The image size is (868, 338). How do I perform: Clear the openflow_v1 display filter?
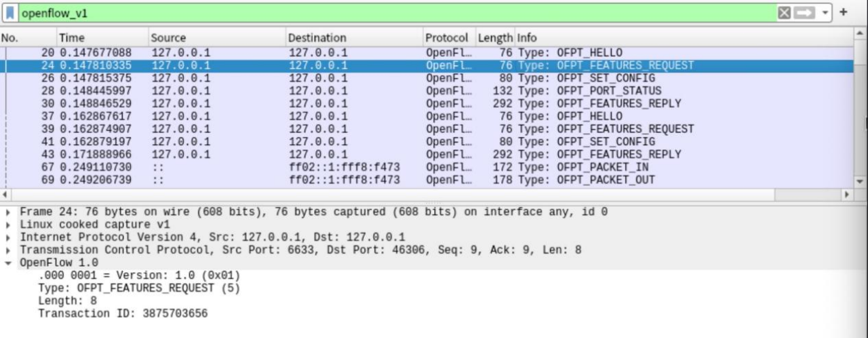point(784,13)
